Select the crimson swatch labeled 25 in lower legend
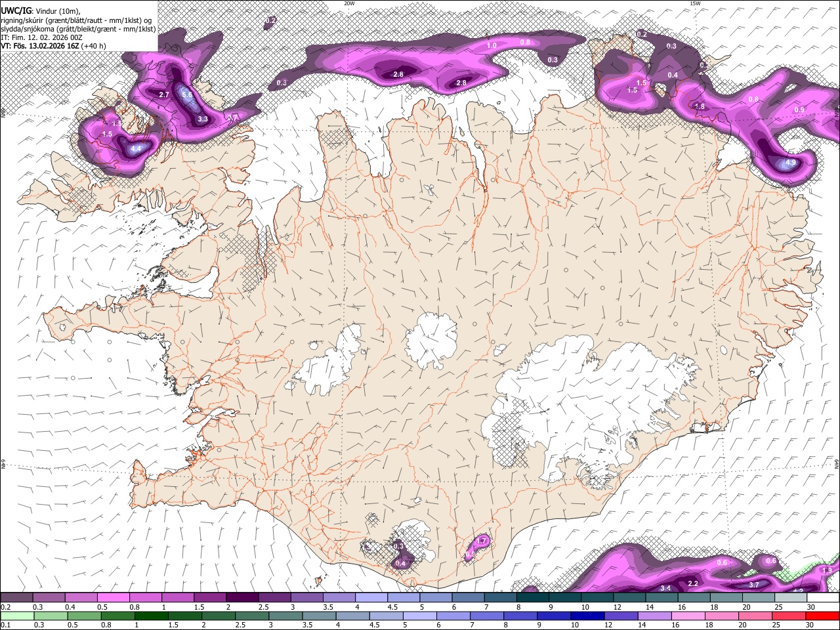Screen dimensions: 840x630 (788, 616)
